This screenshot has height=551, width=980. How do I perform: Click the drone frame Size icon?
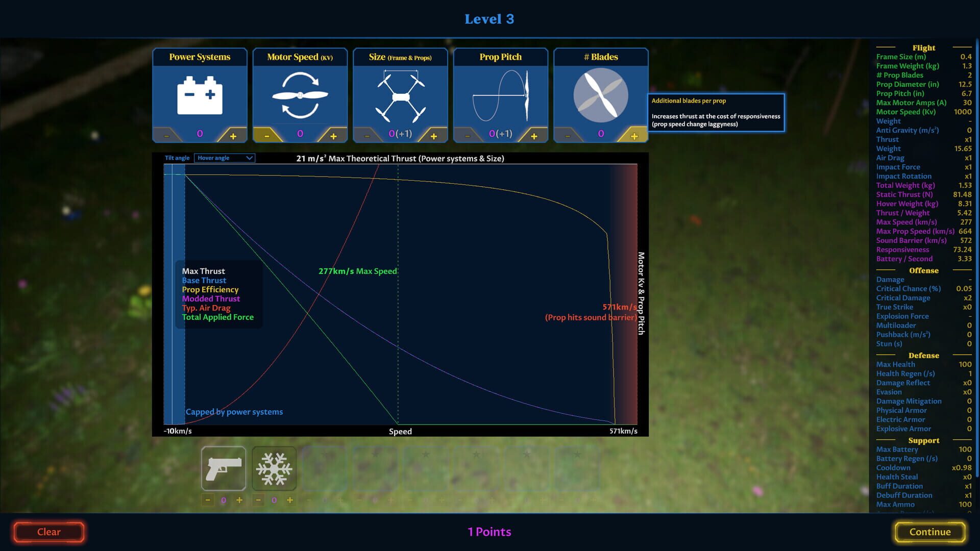coord(400,95)
